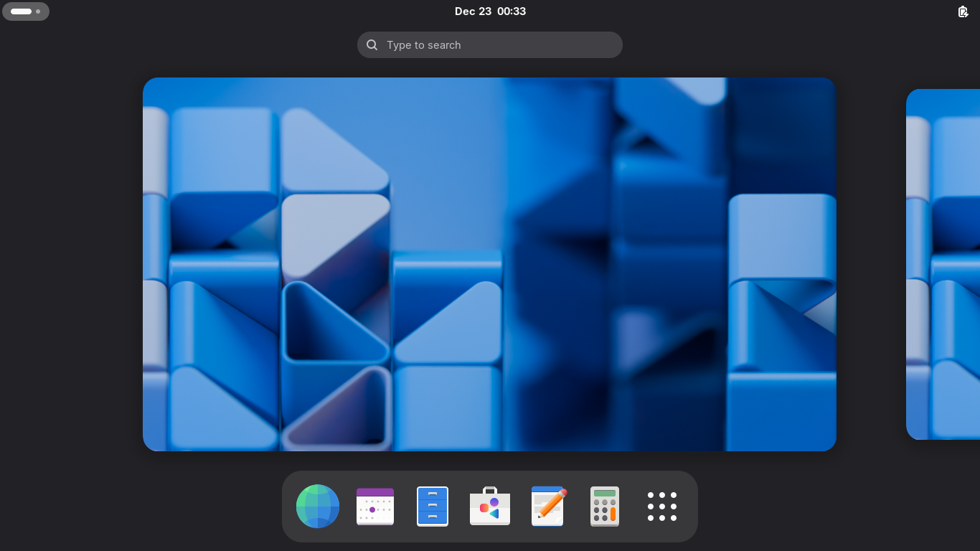Expand the system menu from top bar

click(963, 11)
